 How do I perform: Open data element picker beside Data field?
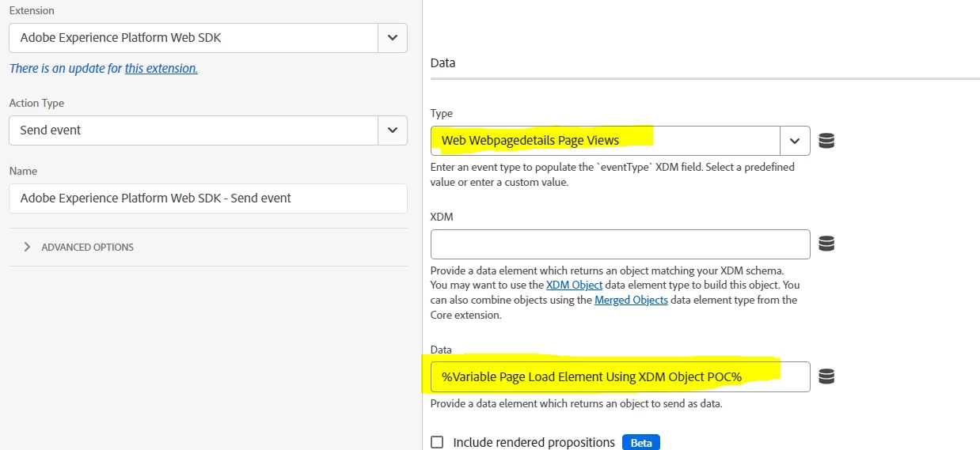point(826,376)
